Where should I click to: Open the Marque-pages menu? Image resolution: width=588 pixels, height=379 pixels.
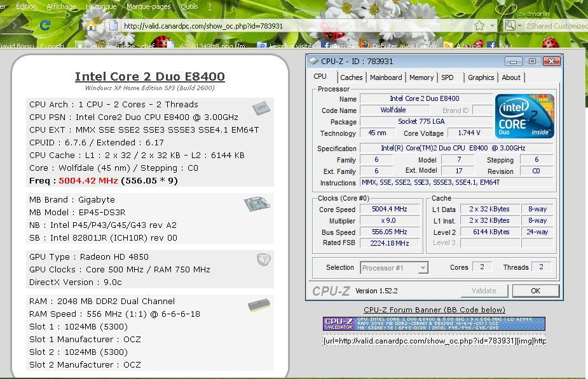click(149, 6)
